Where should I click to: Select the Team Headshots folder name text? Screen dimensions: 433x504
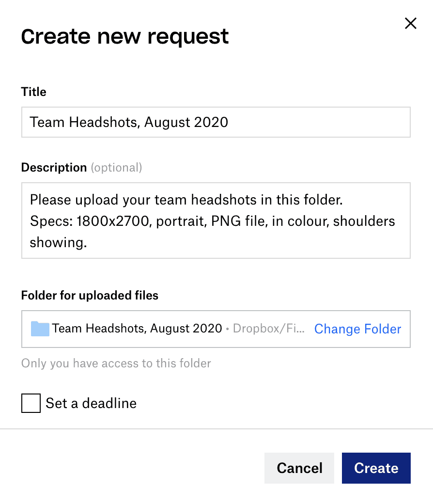pos(137,329)
